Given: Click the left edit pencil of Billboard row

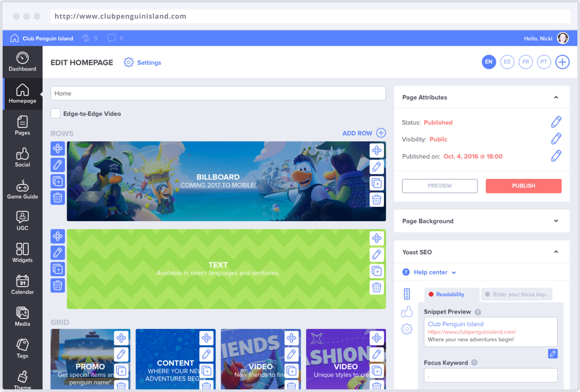Looking at the screenshot, I should tap(58, 165).
